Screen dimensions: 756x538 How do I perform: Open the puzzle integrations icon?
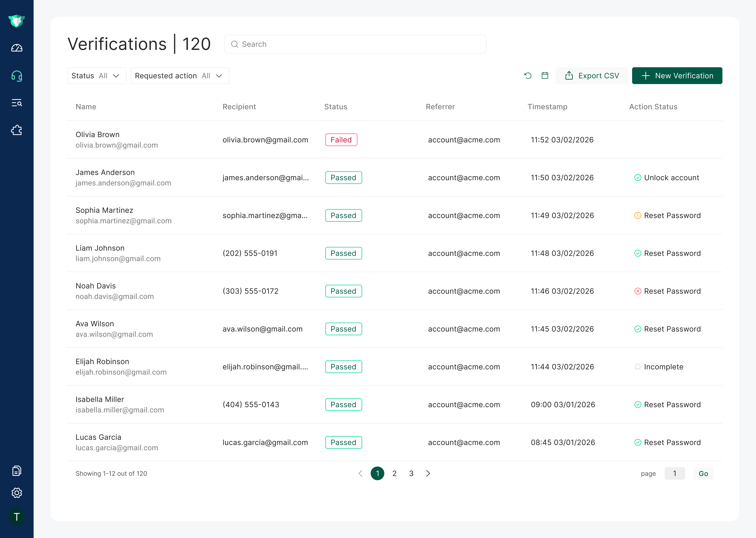(x=17, y=130)
